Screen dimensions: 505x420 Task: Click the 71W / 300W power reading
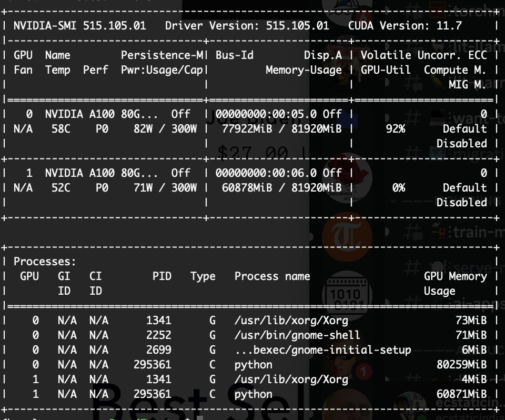click(165, 188)
